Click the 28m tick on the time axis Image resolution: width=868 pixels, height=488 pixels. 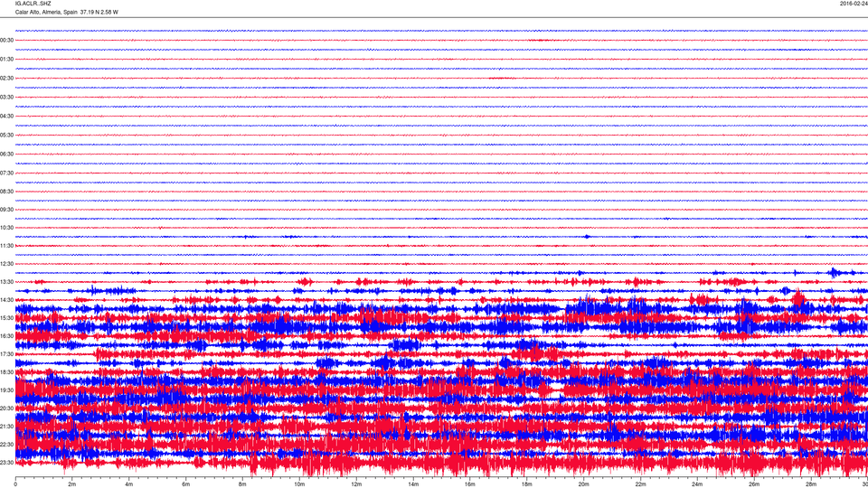click(811, 484)
